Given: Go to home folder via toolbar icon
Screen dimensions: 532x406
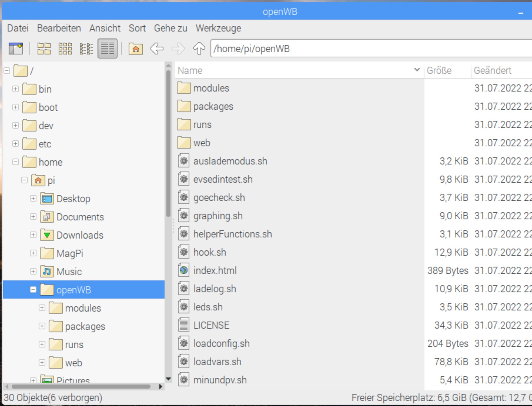Looking at the screenshot, I should click(135, 49).
